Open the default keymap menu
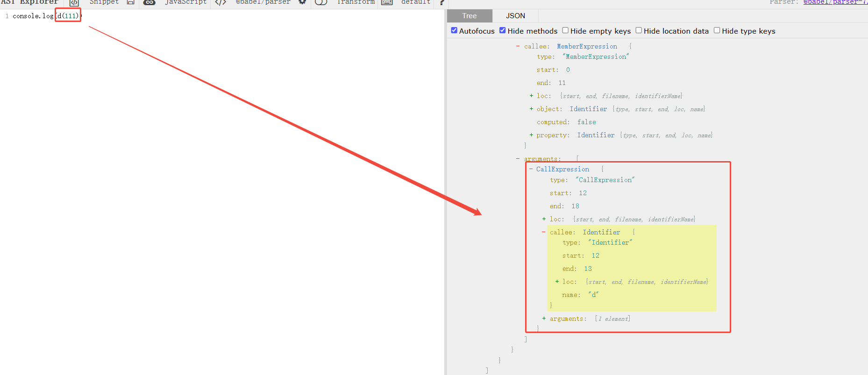The image size is (868, 375). 416,2
